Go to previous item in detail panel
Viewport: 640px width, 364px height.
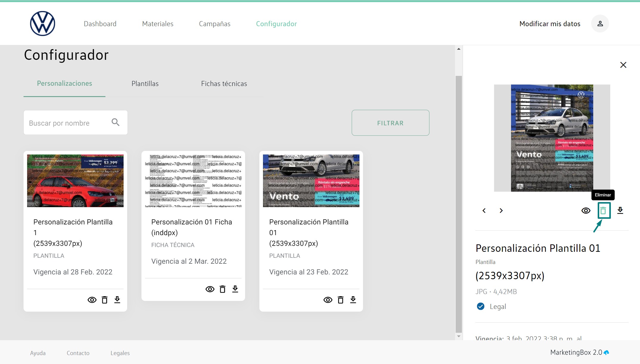click(x=484, y=211)
